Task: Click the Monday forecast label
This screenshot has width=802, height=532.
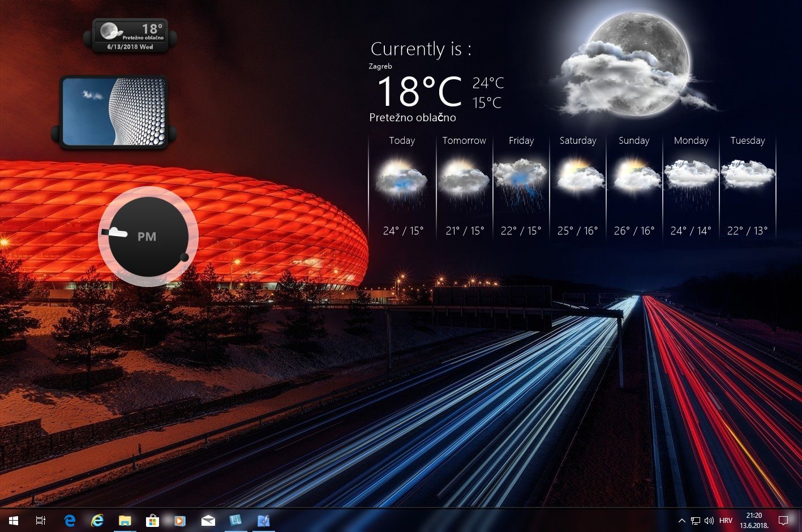Action: 691,140
